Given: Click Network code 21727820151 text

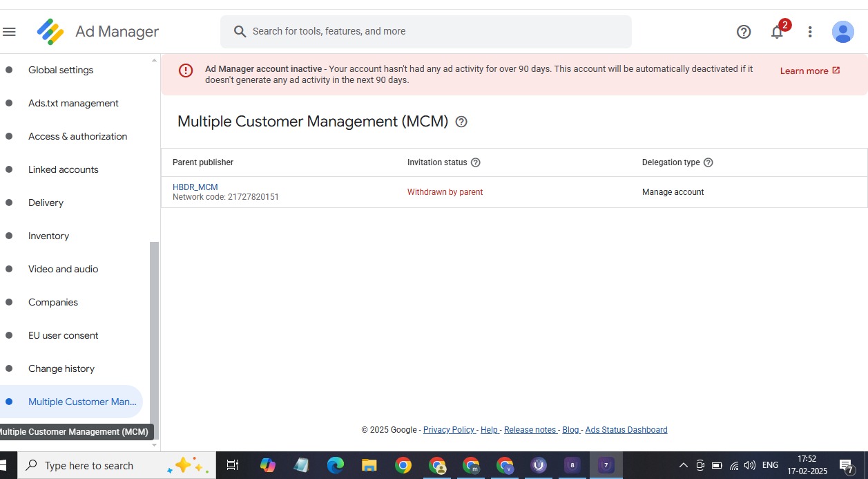Looking at the screenshot, I should point(226,197).
